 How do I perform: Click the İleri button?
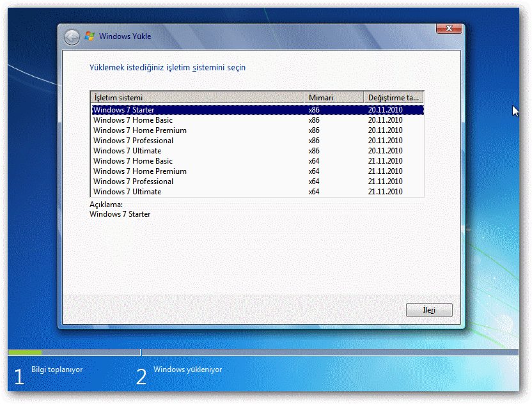coord(429,310)
